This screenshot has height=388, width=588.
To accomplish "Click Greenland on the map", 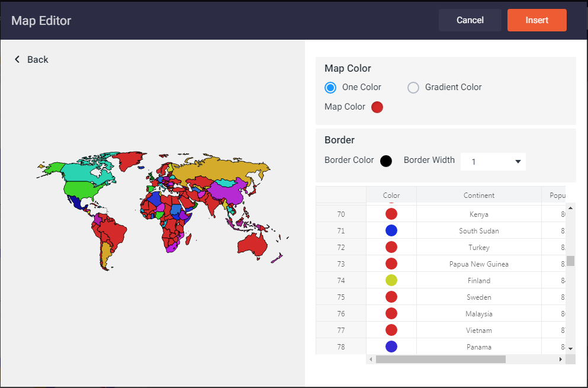I will coord(130,160).
